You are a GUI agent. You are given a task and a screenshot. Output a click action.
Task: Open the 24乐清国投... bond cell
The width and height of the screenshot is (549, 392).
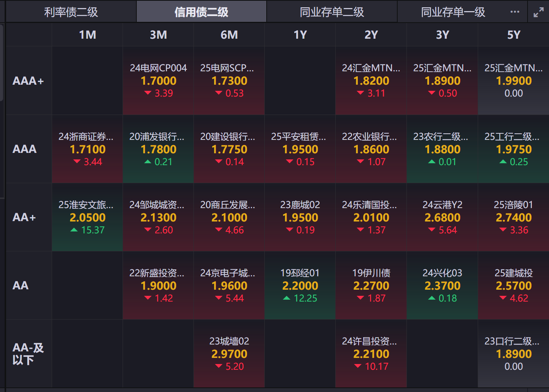[x=371, y=217]
